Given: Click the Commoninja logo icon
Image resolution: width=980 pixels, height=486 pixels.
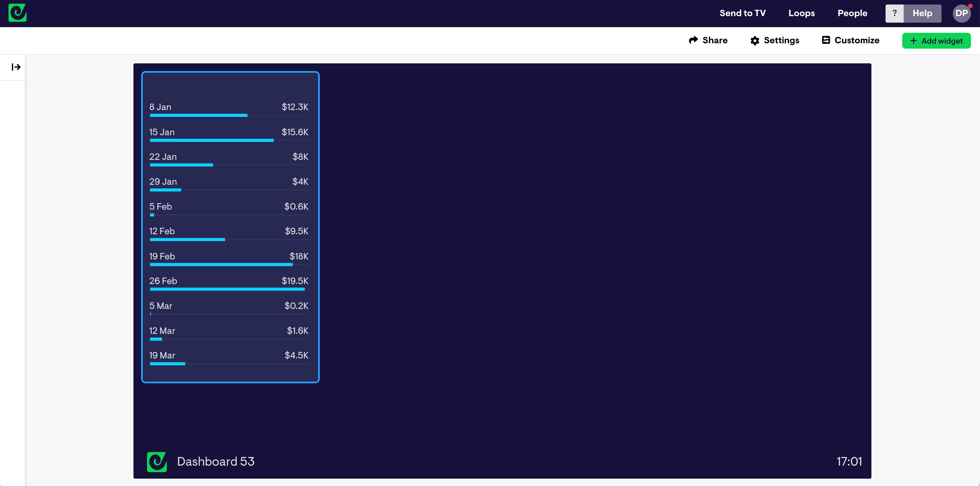Looking at the screenshot, I should pyautogui.click(x=18, y=12).
